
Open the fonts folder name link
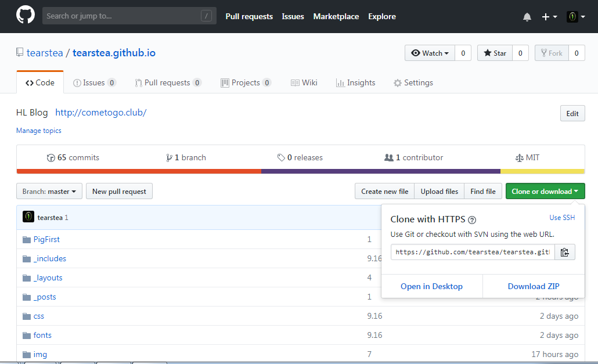(x=42, y=335)
